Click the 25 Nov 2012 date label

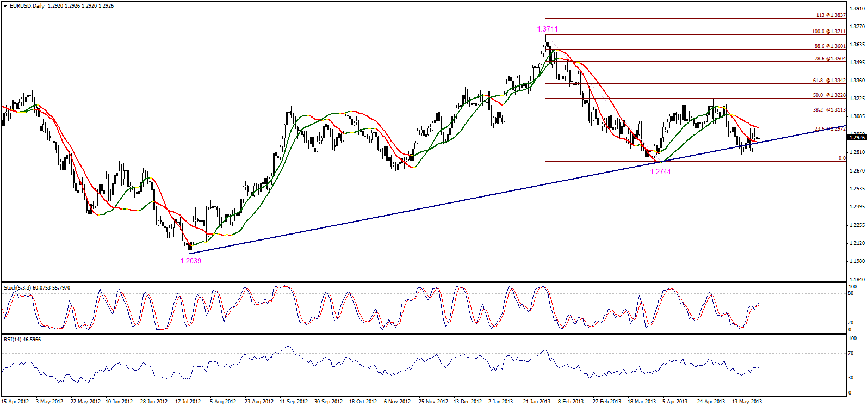(x=433, y=402)
